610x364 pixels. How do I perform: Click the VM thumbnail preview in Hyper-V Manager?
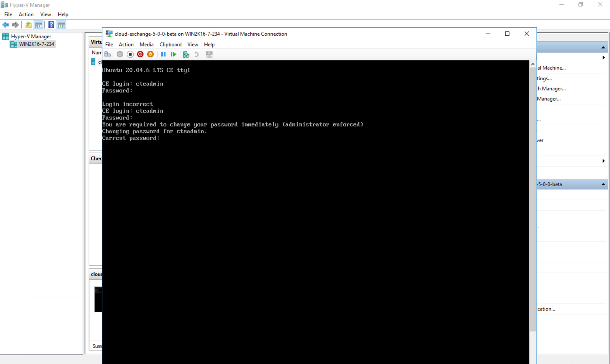[x=98, y=299]
